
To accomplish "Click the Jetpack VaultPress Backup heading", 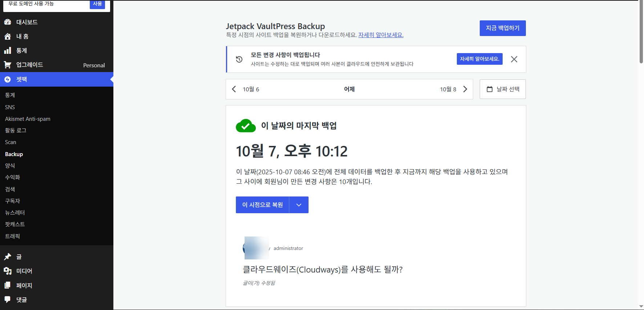I will point(275,26).
